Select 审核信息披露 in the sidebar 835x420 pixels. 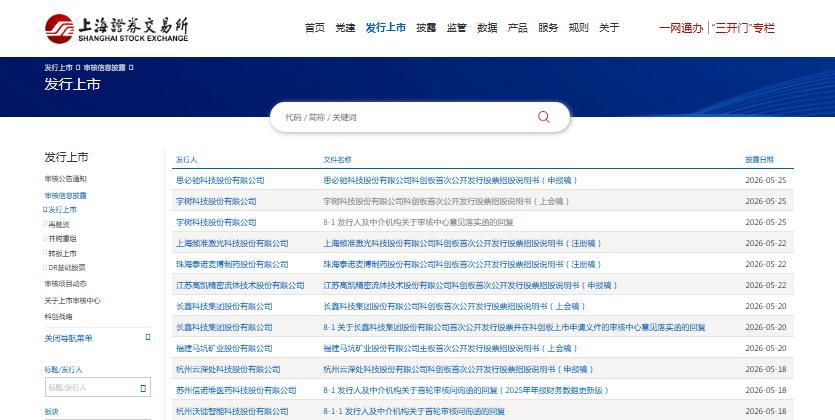[66, 195]
